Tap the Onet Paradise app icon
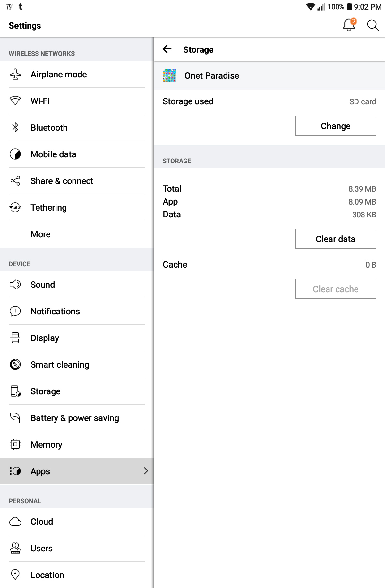The height and width of the screenshot is (588, 385). click(169, 75)
